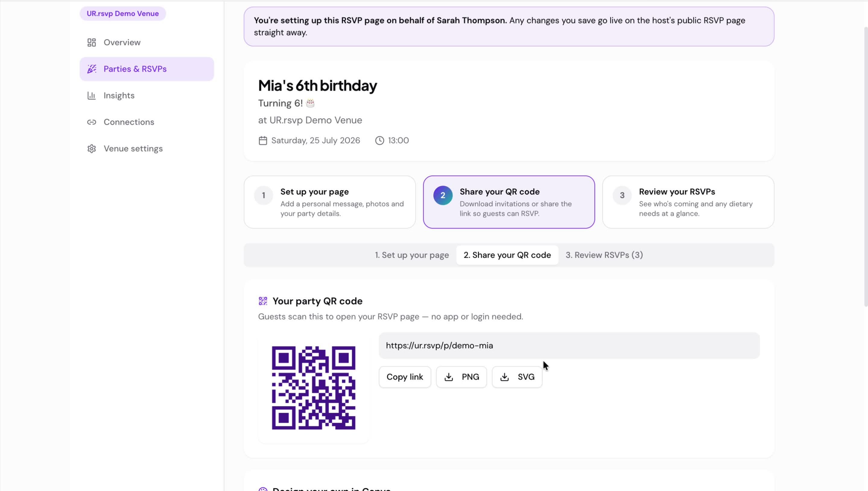Click 'at UR.rsvp Demo Venue' text
The height and width of the screenshot is (491, 868).
[310, 120]
